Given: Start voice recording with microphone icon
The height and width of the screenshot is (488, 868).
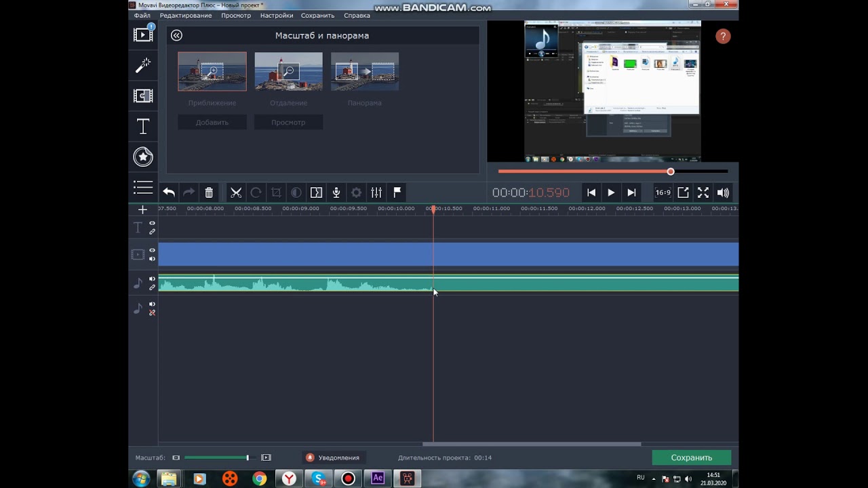Looking at the screenshot, I should [x=336, y=192].
